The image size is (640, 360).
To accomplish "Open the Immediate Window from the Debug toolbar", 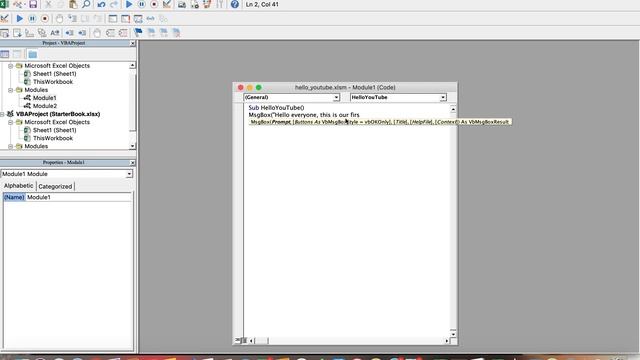I will [125, 19].
